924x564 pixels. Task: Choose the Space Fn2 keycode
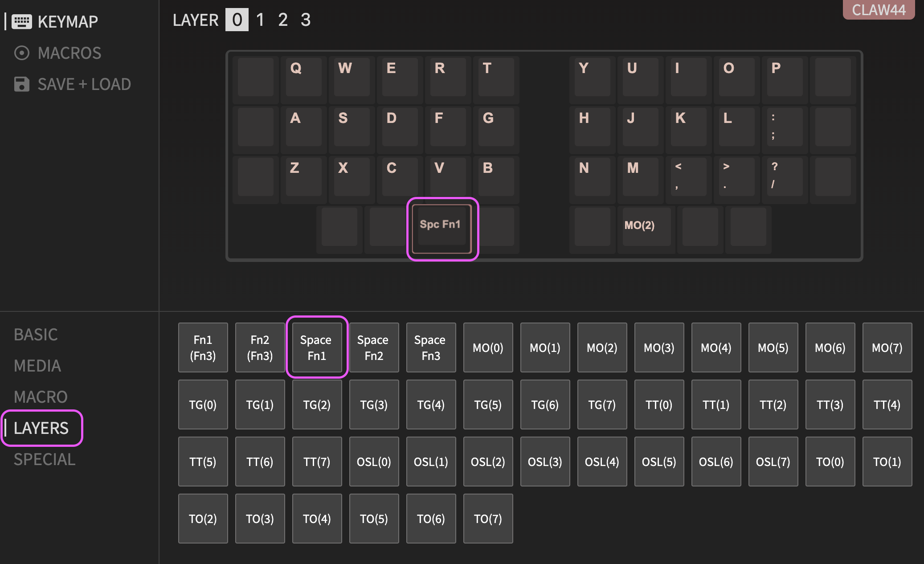[373, 347]
